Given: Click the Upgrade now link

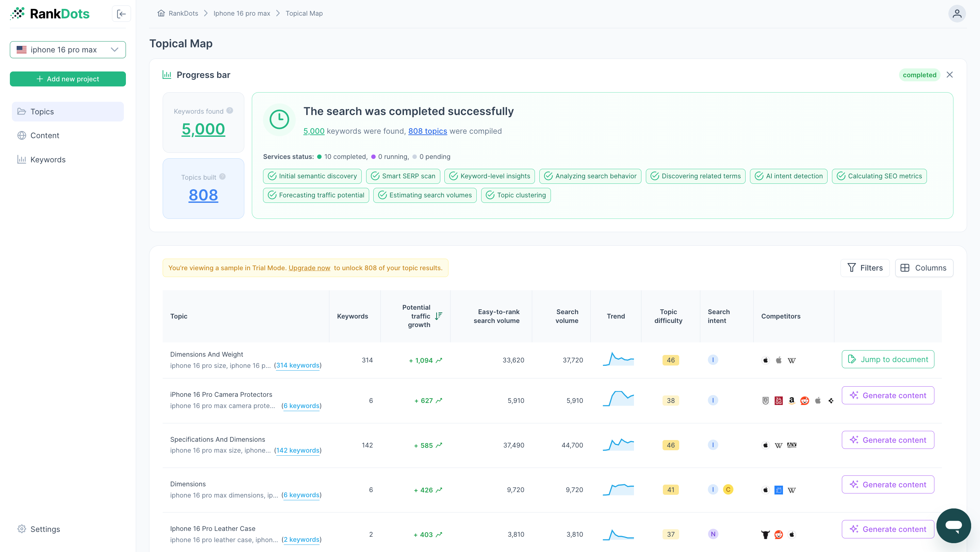Looking at the screenshot, I should [x=309, y=268].
